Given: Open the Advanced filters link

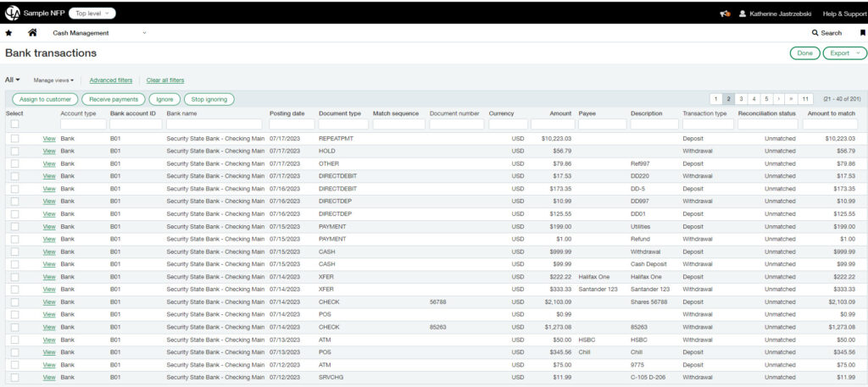Looking at the screenshot, I should [x=111, y=80].
